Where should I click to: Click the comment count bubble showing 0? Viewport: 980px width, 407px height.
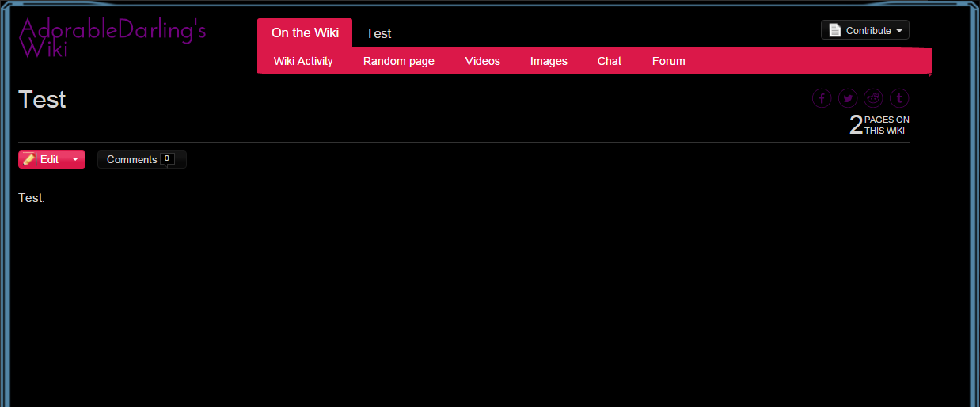coord(167,158)
